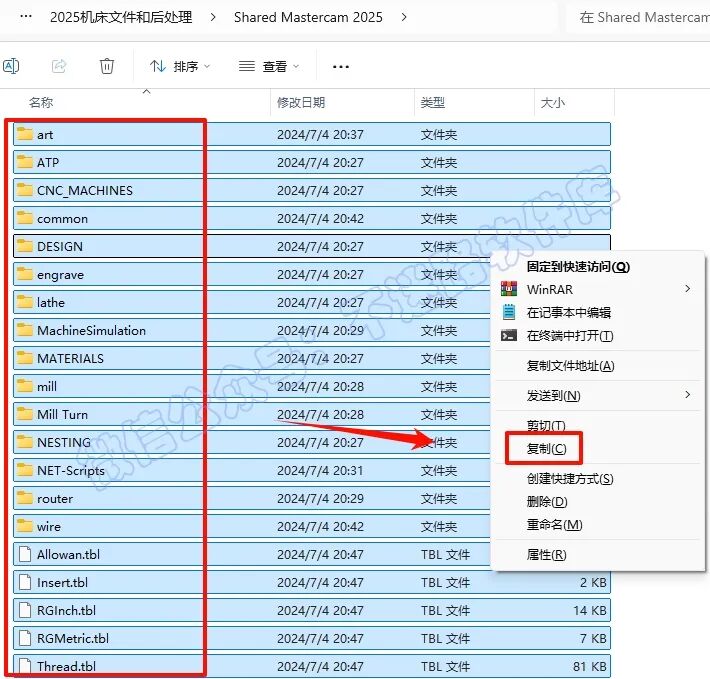Select the engrave folder icon
Viewport: 710px width, 679px height.
click(x=24, y=274)
